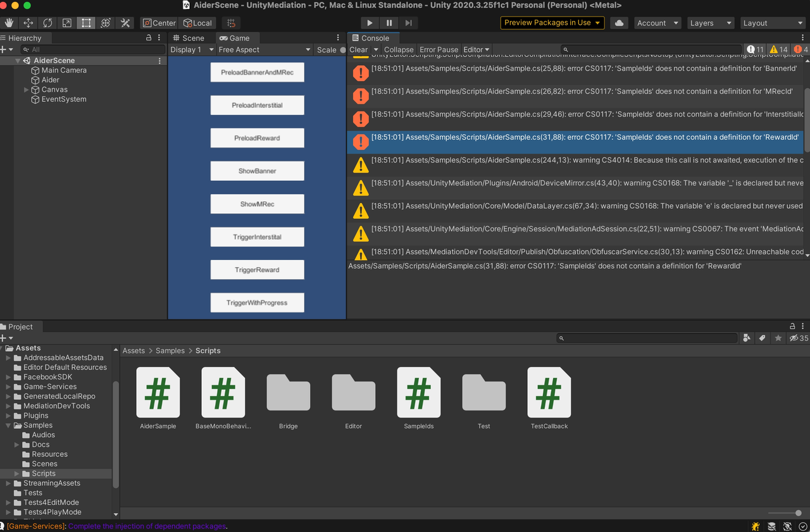Viewport: 810px width, 532px height.
Task: Select the TestCallback script asset
Action: (549, 399)
